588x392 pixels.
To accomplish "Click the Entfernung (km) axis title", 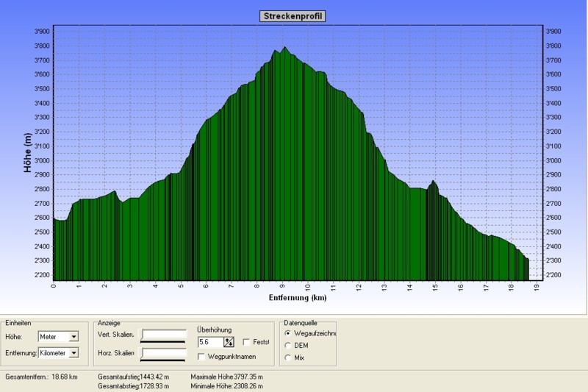I will [297, 298].
